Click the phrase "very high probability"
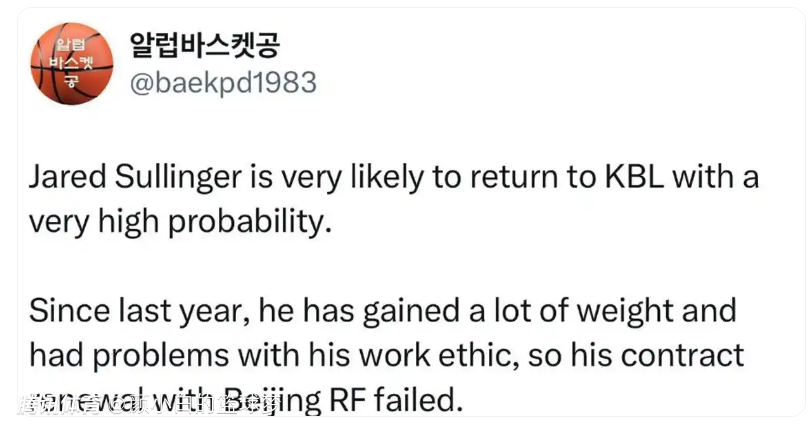Screen dimensions: 811x430 coord(178,221)
